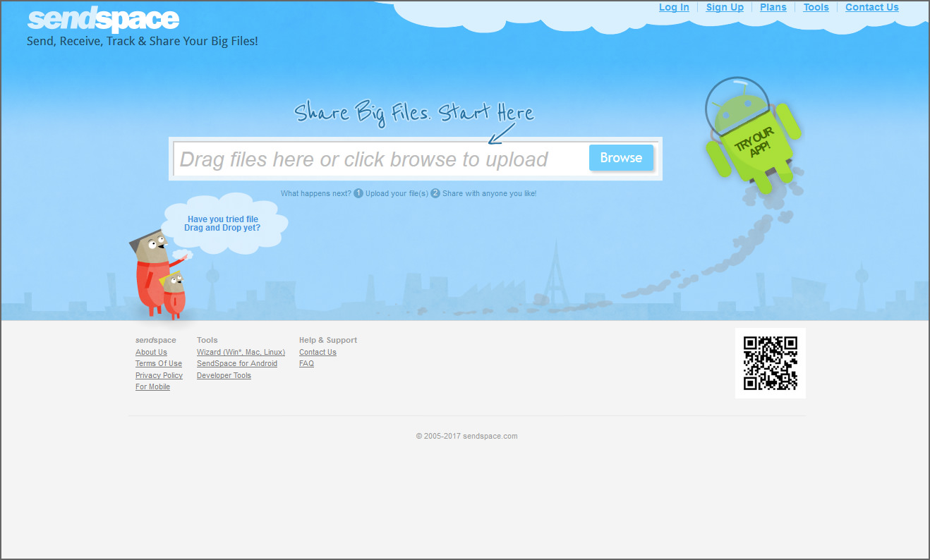Click the step 2 share icon
The width and height of the screenshot is (930, 560).
(x=435, y=193)
